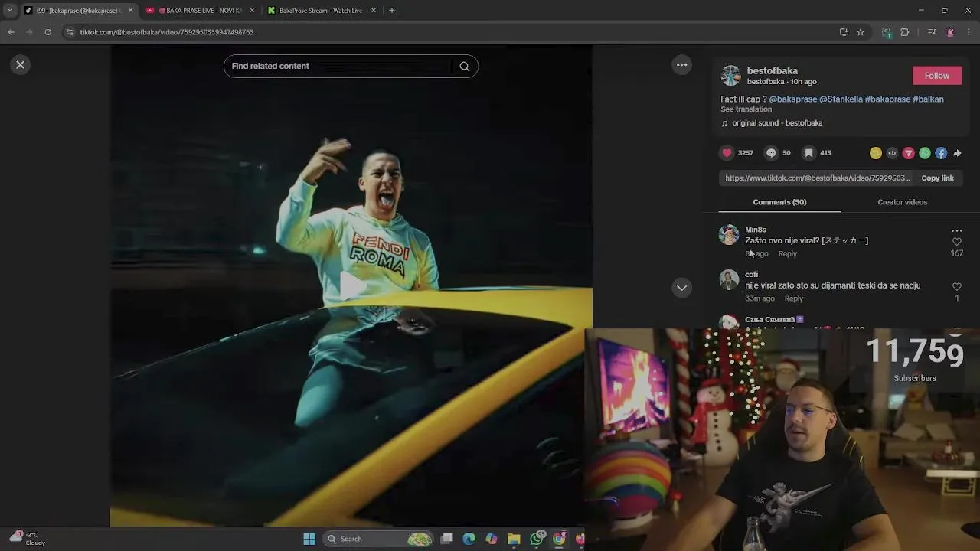The height and width of the screenshot is (551, 980).
Task: Open File Explorer from taskbar
Action: pos(514,539)
